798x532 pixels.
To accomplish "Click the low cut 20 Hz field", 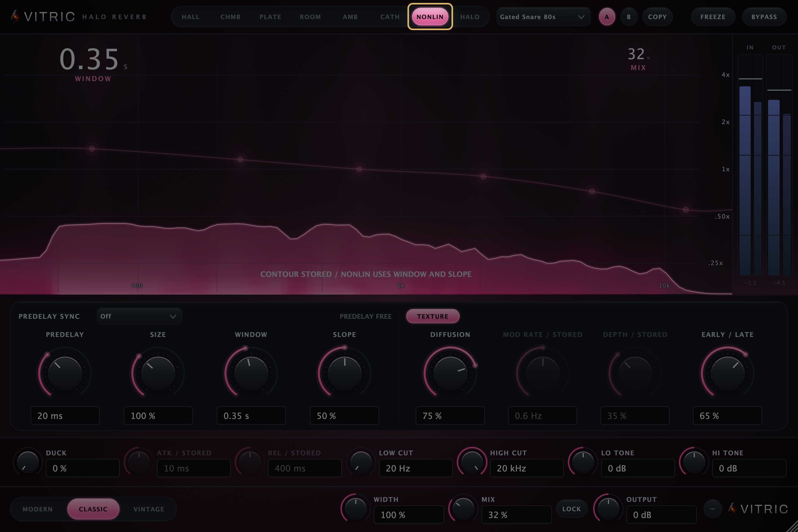I will pos(416,468).
